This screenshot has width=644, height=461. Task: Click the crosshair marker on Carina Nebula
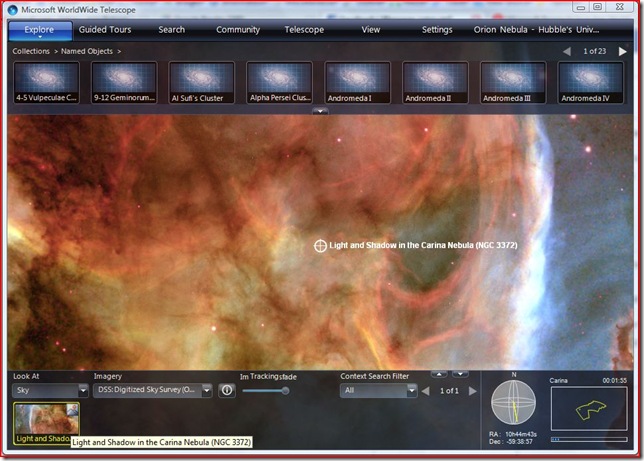(320, 245)
